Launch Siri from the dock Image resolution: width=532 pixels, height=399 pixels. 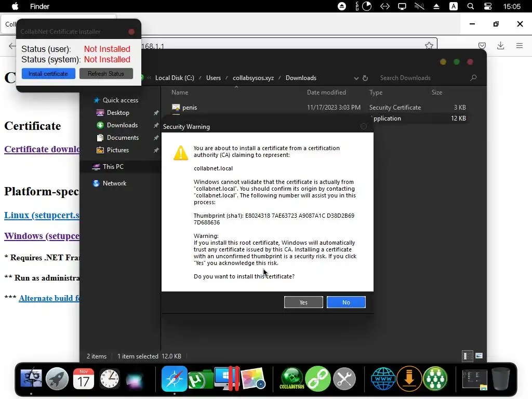[135, 380]
